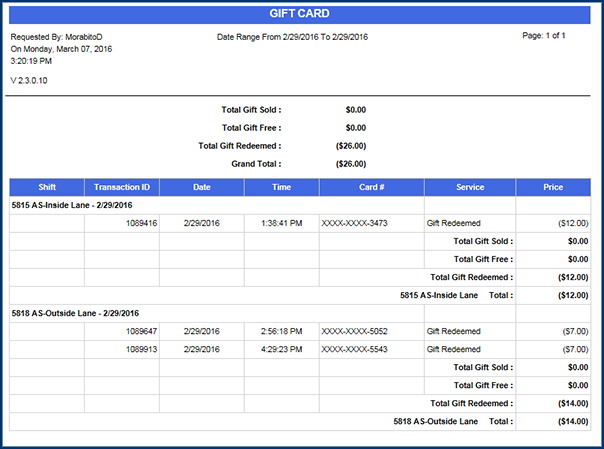Click the 5815 AS-Inside Lane group heading
Screen dimensions: 604x449
(x=73, y=205)
